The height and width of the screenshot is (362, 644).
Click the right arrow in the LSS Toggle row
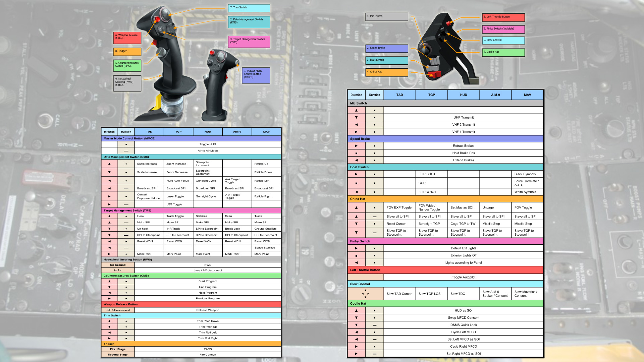[109, 204]
